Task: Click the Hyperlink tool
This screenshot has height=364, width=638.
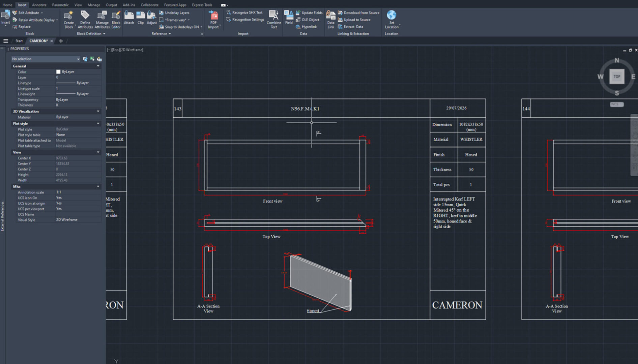Action: tap(306, 27)
